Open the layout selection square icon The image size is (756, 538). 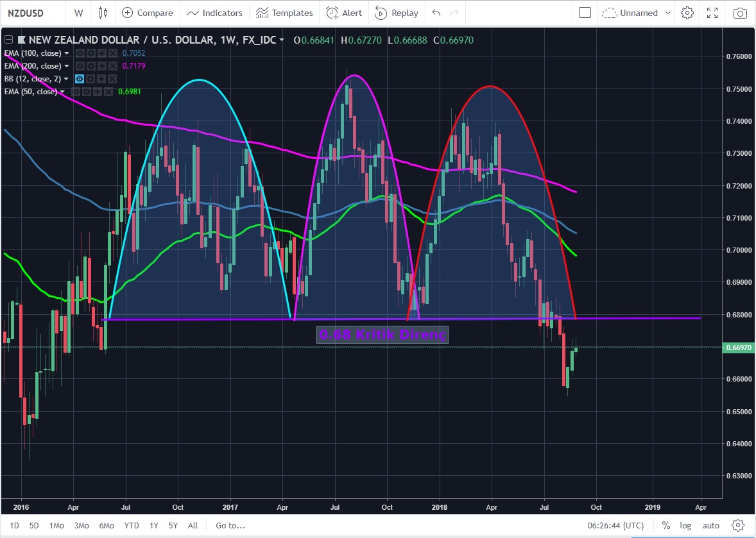[585, 13]
